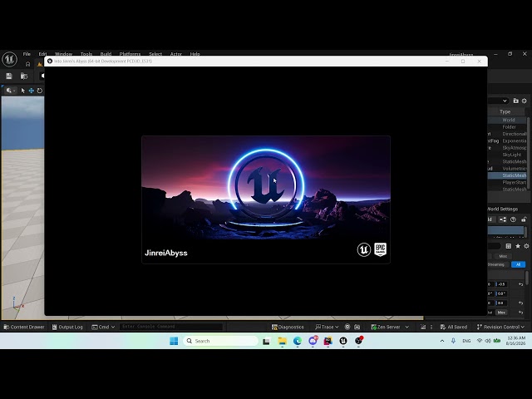Click the Unreal Engine logo in the editor
Viewport: 532px width, 399px height.
tap(9, 59)
